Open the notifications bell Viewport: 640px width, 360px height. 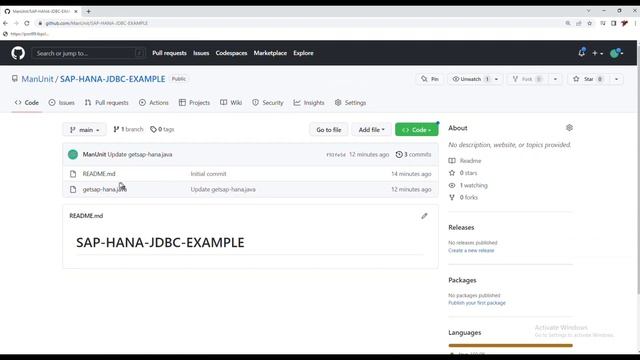pyautogui.click(x=582, y=53)
